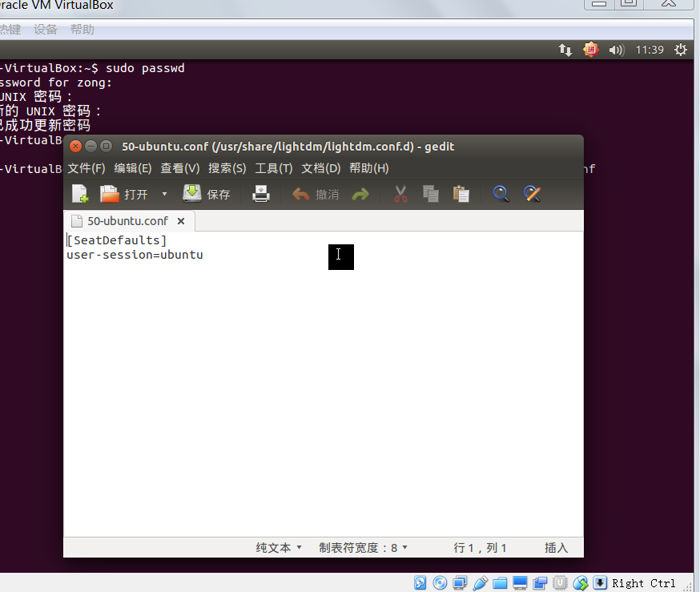Open a file with the 打开 button
This screenshot has width=700, height=592.
pos(123,194)
